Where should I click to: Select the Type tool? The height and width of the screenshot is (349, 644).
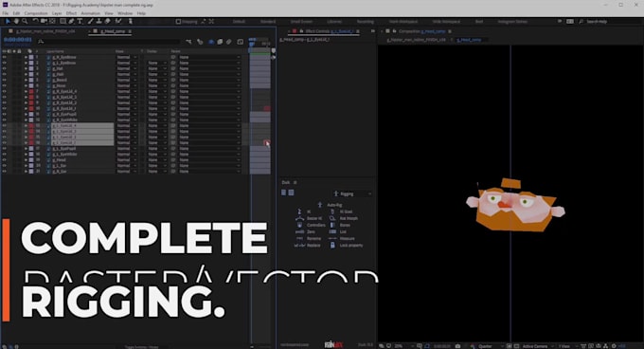pyautogui.click(x=80, y=22)
